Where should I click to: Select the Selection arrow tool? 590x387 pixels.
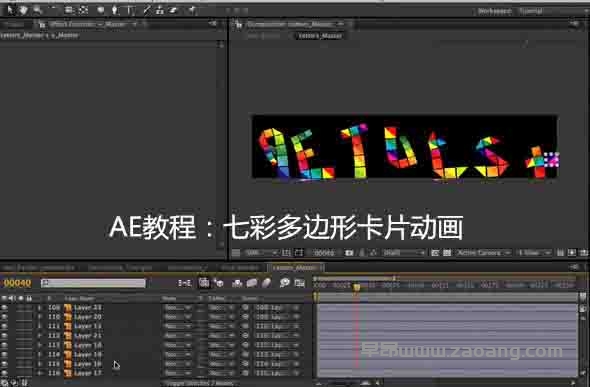click(x=10, y=10)
